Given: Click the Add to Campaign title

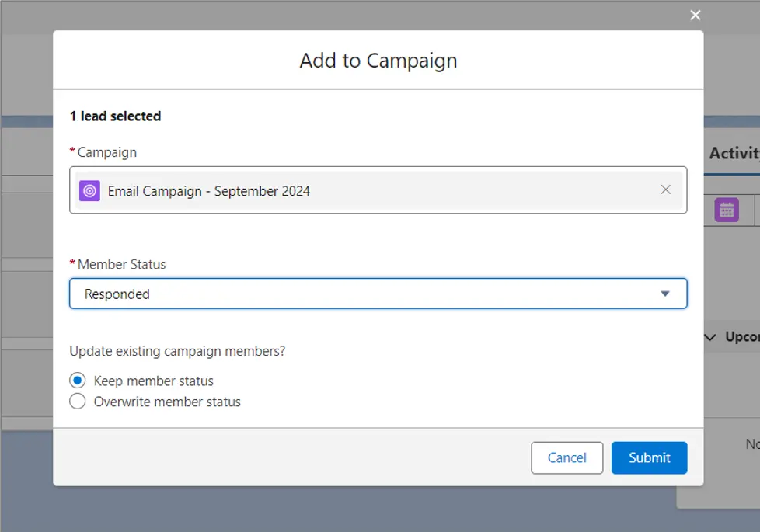Looking at the screenshot, I should (x=378, y=61).
